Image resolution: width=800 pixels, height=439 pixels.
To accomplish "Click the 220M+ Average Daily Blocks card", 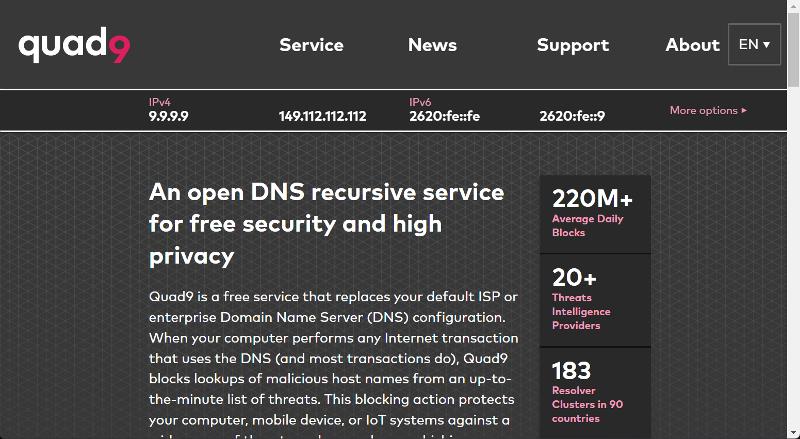I will point(595,212).
